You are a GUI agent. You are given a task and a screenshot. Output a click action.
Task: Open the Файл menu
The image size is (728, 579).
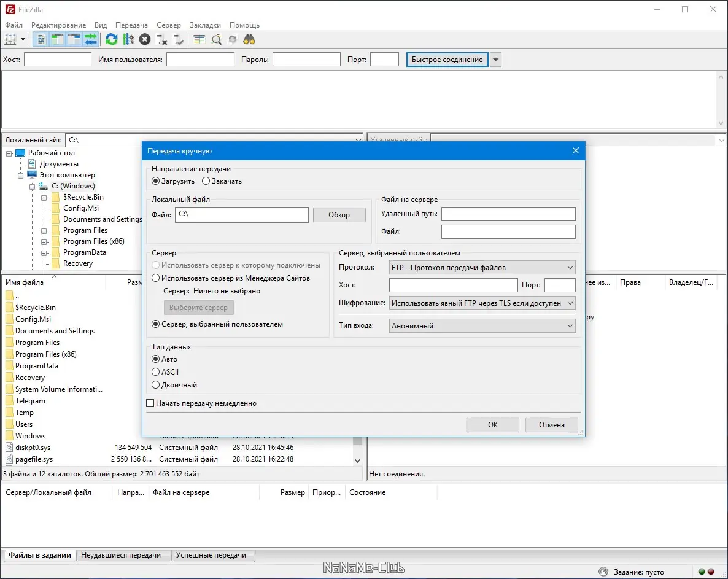tap(14, 25)
